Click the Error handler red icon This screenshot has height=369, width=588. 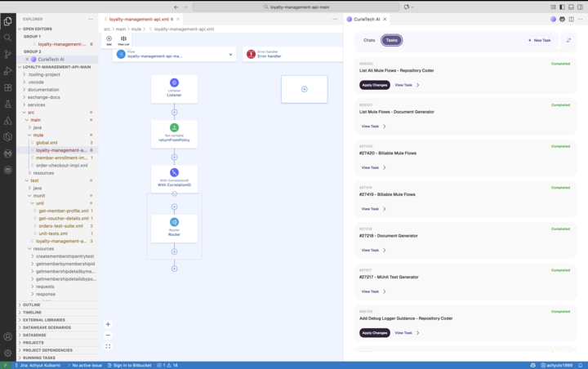(x=251, y=55)
